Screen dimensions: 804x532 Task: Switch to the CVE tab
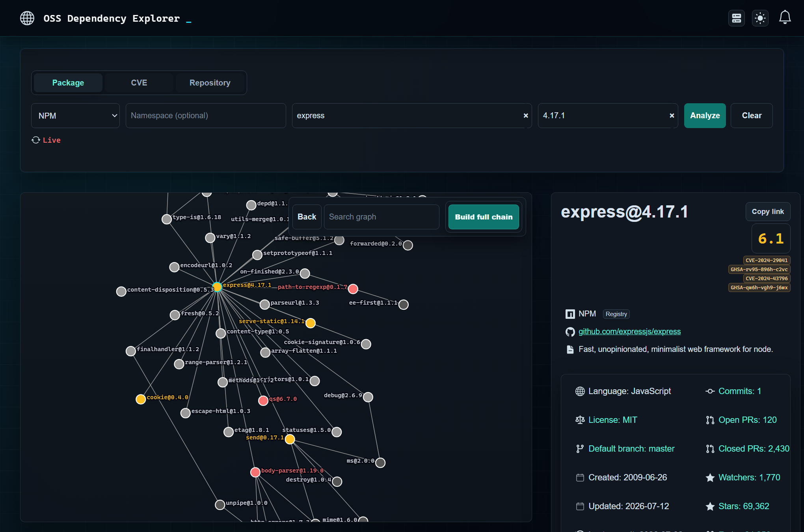click(x=139, y=83)
